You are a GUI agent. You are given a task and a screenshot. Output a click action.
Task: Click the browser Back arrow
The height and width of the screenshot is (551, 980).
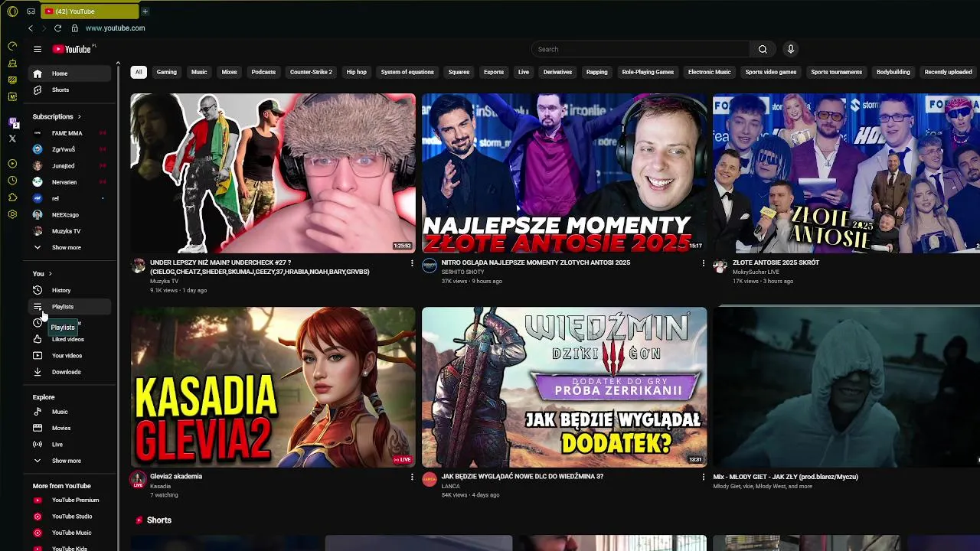coord(31,28)
